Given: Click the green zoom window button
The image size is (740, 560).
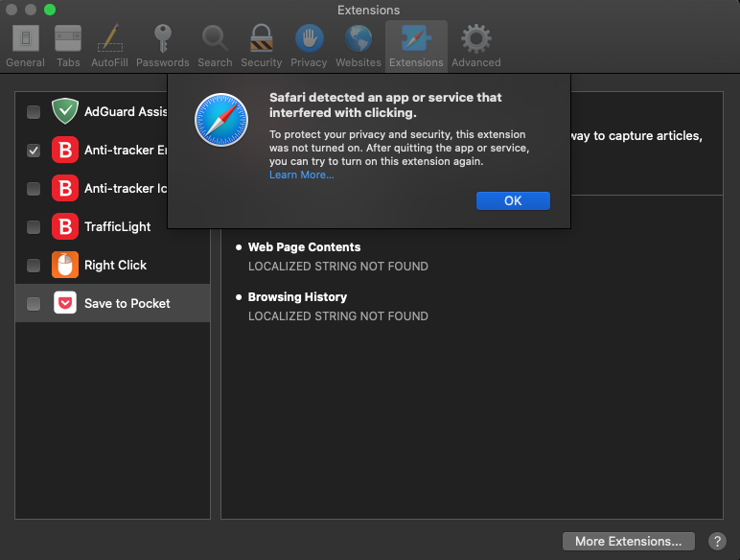Looking at the screenshot, I should [x=50, y=10].
